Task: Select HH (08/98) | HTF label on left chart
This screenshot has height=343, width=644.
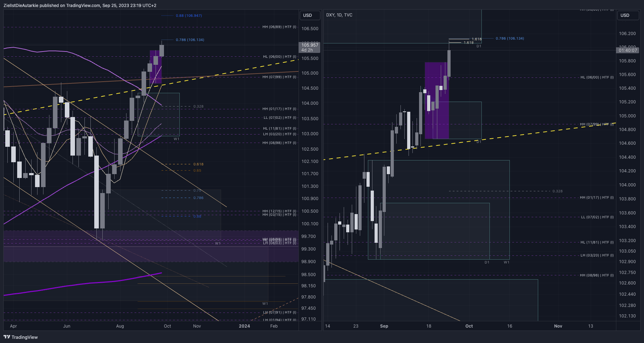Action: 279,143
